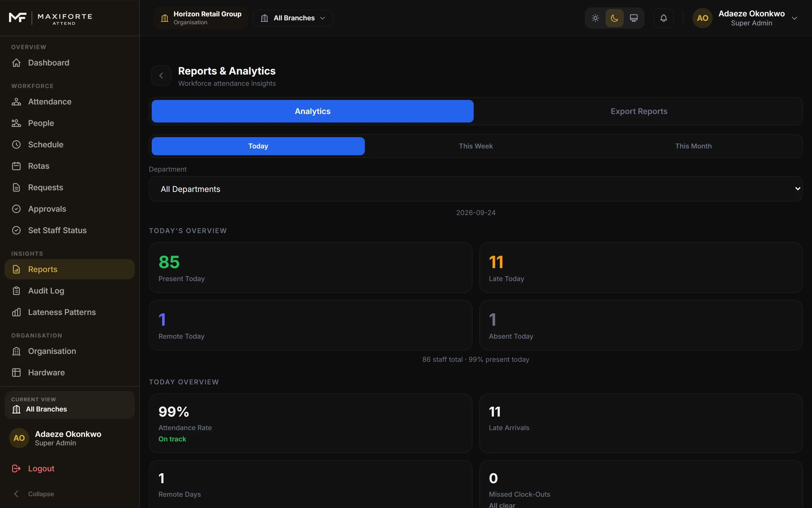Open the Dashboard page

pos(69,63)
